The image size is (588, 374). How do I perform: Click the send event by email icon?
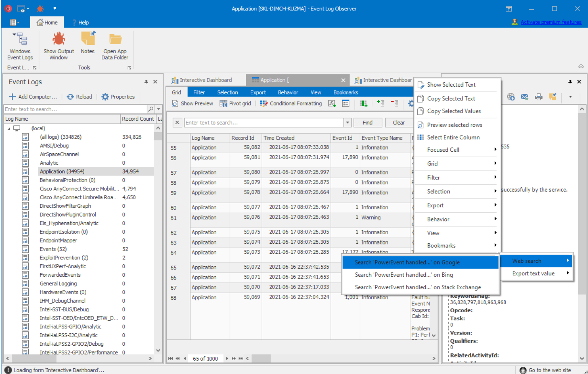click(x=525, y=97)
